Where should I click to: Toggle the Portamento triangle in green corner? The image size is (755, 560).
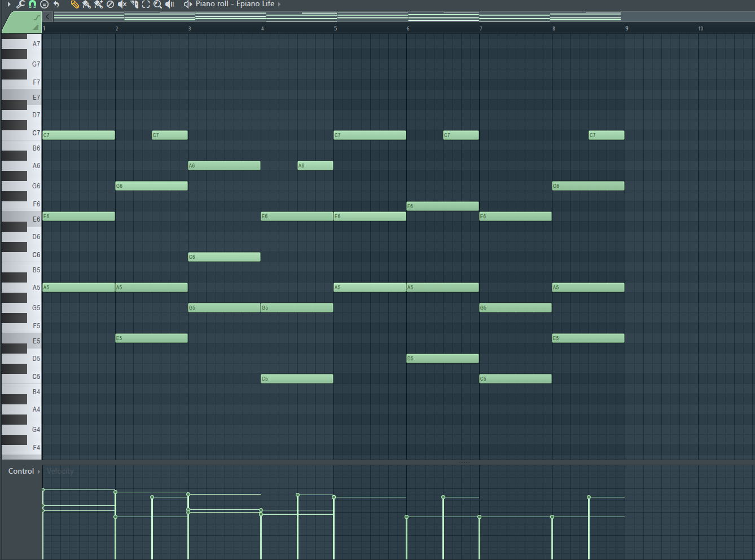tap(36, 27)
